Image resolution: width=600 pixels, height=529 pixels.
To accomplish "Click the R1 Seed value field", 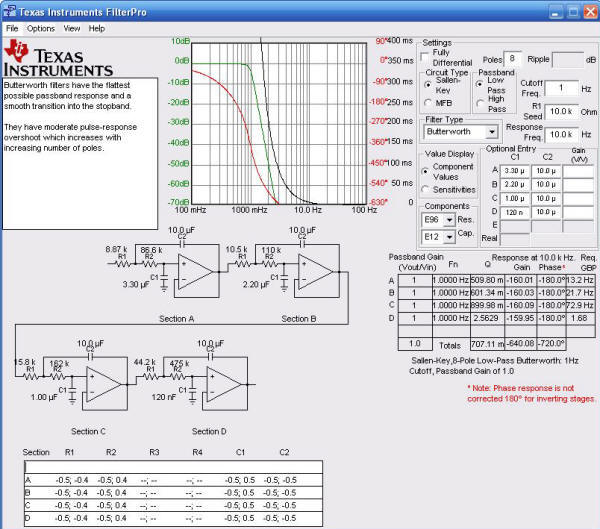I will point(560,110).
